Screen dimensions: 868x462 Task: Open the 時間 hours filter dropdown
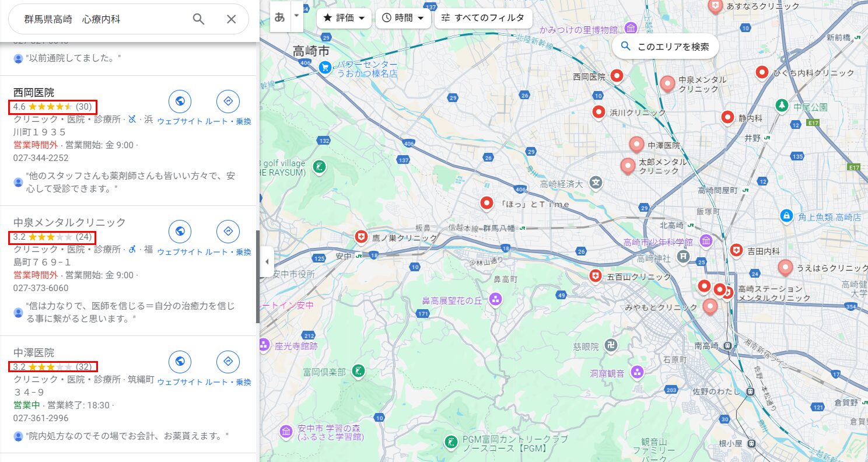click(403, 17)
